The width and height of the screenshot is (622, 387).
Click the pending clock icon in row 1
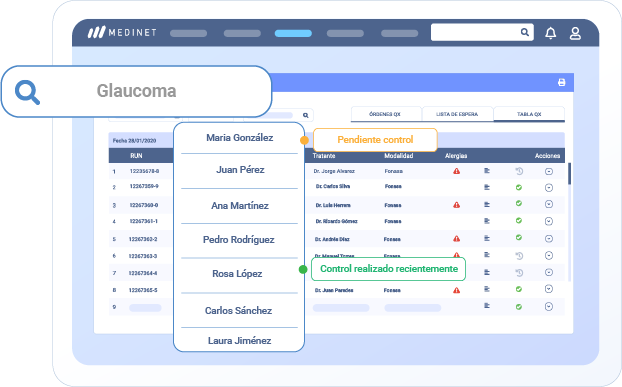coord(519,171)
